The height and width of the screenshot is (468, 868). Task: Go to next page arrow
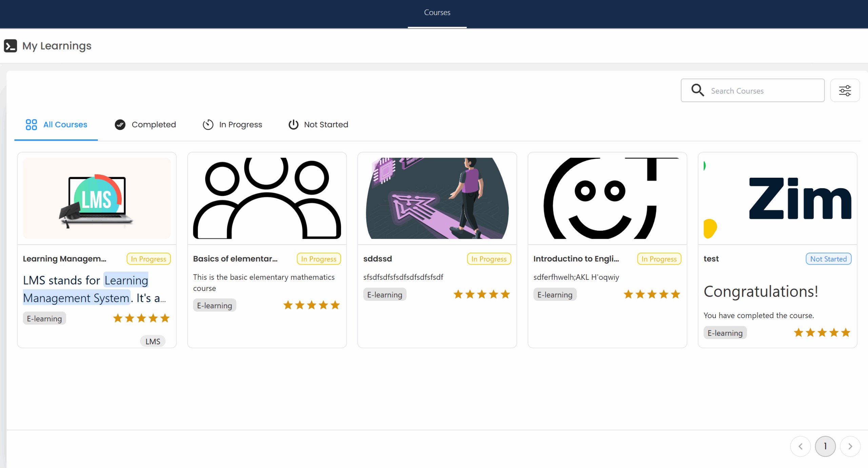[x=850, y=446]
